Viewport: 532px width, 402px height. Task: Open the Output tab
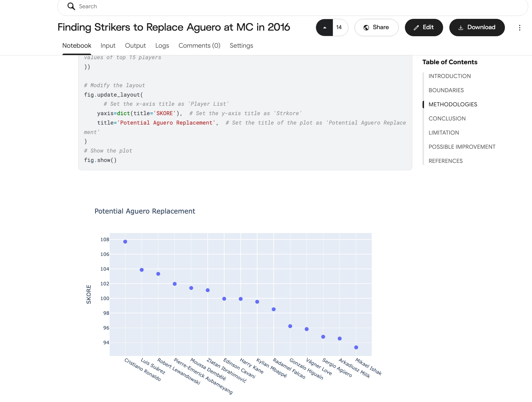[135, 46]
